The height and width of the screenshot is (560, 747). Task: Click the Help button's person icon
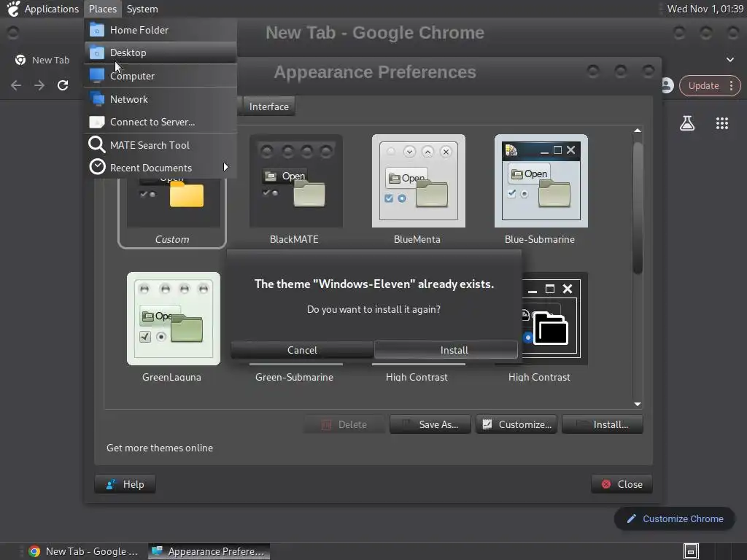111,484
